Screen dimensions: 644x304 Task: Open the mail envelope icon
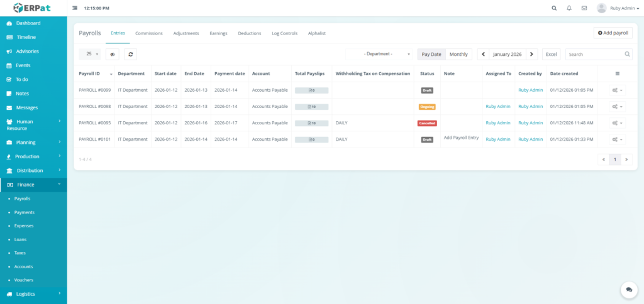click(584, 8)
